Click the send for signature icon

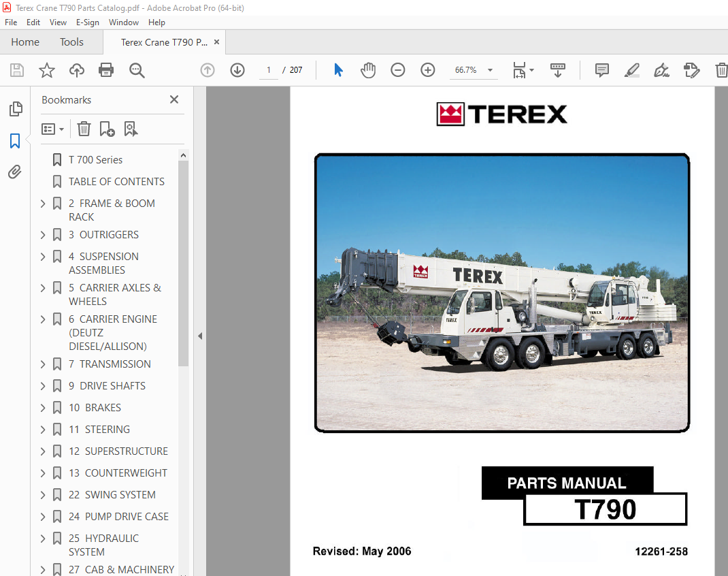point(691,70)
